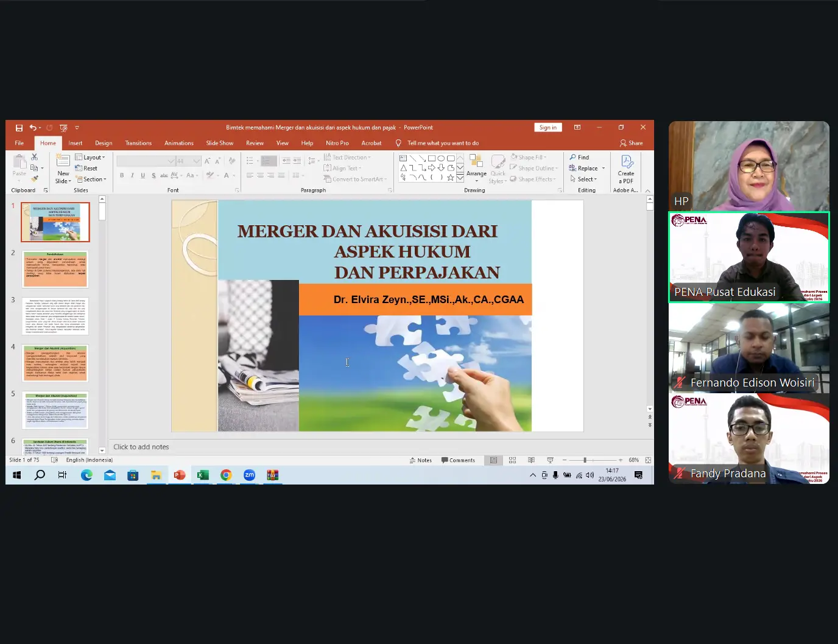Screen dimensions: 838x644
Task: Toggle center text alignment
Action: click(x=260, y=175)
